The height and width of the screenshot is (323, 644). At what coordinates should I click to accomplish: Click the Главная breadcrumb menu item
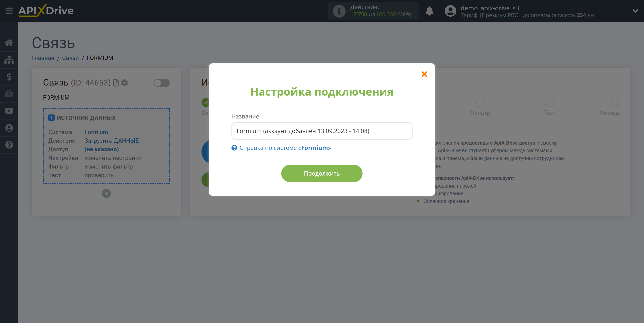[43, 58]
